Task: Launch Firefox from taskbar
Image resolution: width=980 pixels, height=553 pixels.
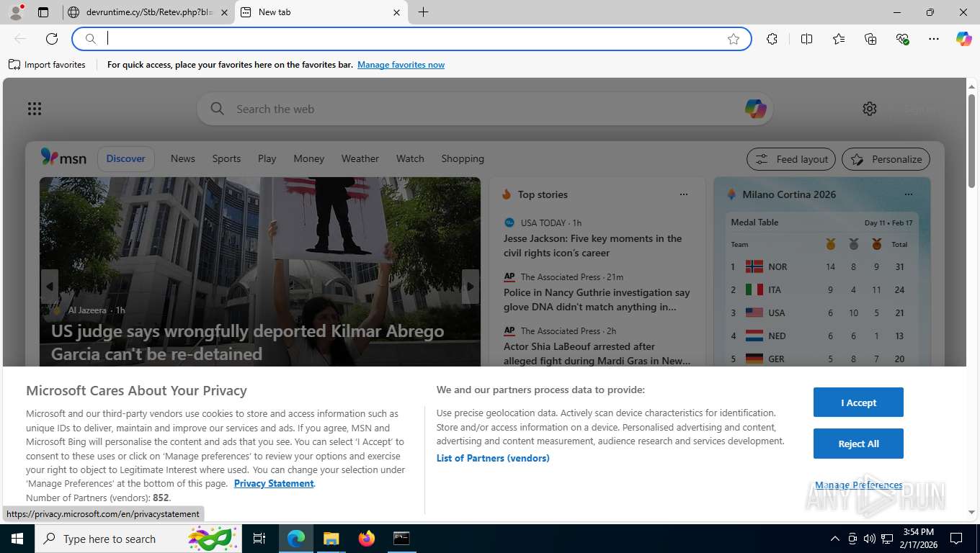Action: pyautogui.click(x=367, y=539)
